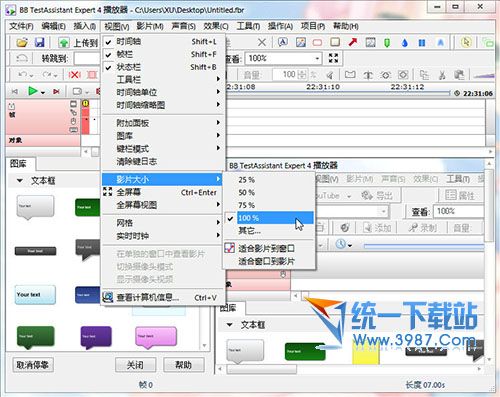Click the open folder icon in toolbar
Viewport: 500px width, 397px height.
22,42
